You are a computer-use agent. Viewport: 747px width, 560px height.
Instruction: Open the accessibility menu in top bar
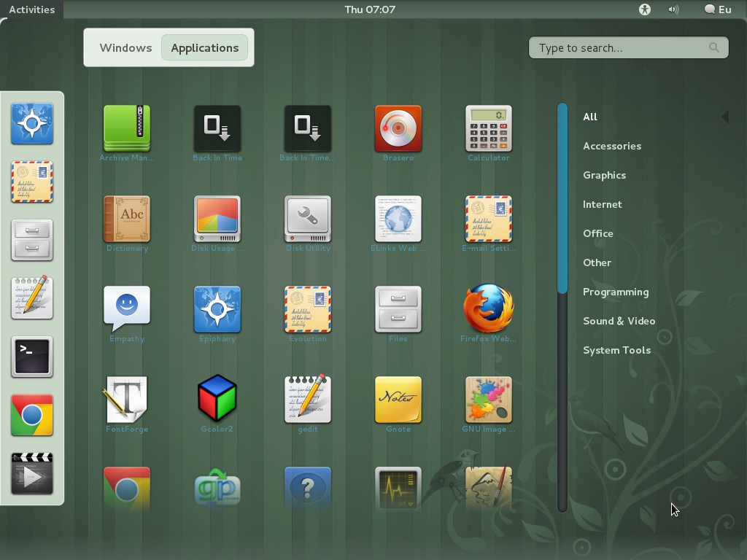coord(645,9)
